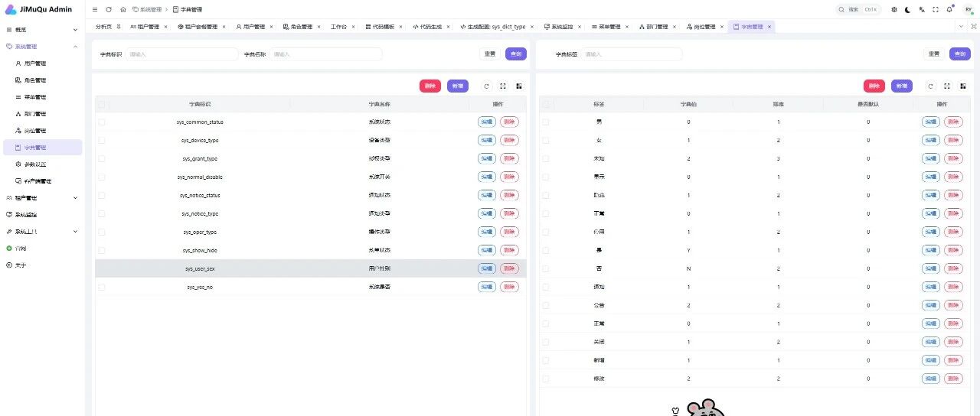The height and width of the screenshot is (416, 980).
Task: Refresh the right dictionary data table
Action: click(930, 86)
